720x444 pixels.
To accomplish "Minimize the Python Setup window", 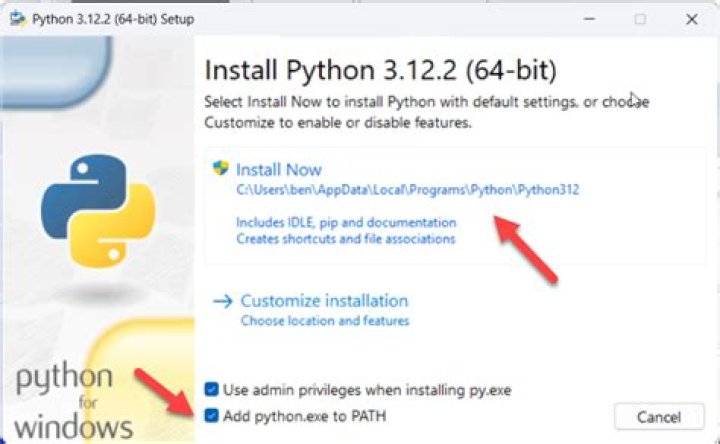I will 590,19.
